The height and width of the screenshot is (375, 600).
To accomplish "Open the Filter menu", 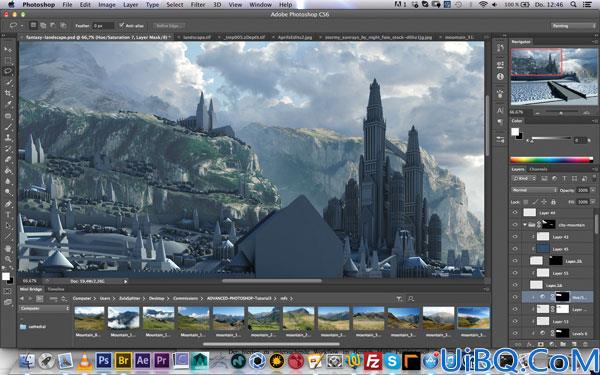I will [x=198, y=5].
